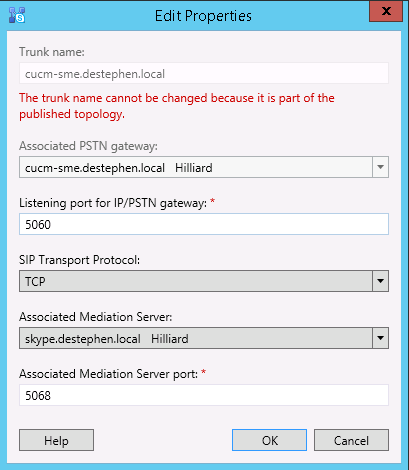Click the 'Edit Properties' title text
The image size is (409, 470).
203,16
